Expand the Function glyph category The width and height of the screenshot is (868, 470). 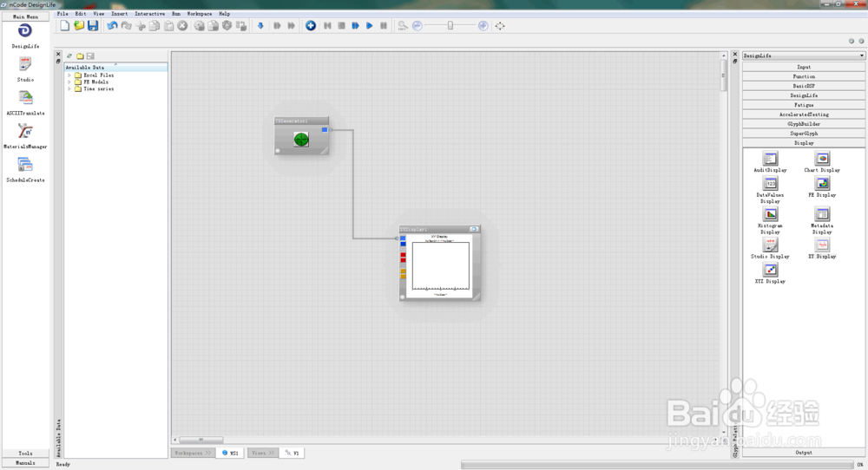pos(804,76)
